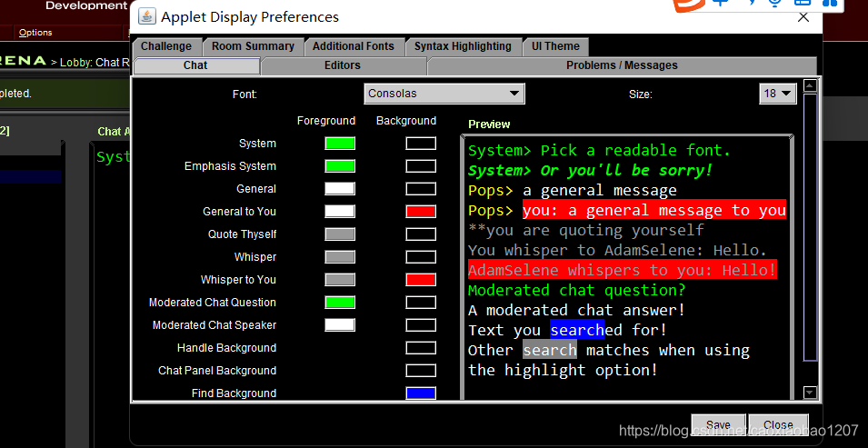Click the Save button
The width and height of the screenshot is (868, 448).
[x=719, y=424]
